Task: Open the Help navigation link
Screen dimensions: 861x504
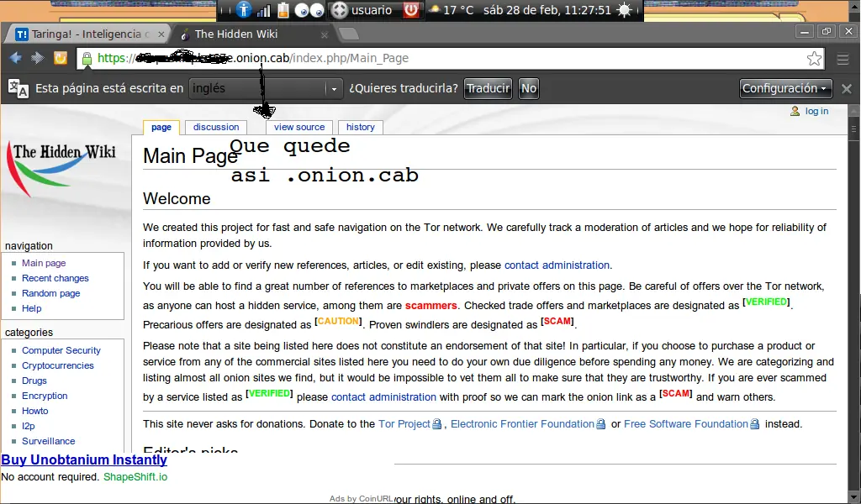Action: (x=32, y=308)
